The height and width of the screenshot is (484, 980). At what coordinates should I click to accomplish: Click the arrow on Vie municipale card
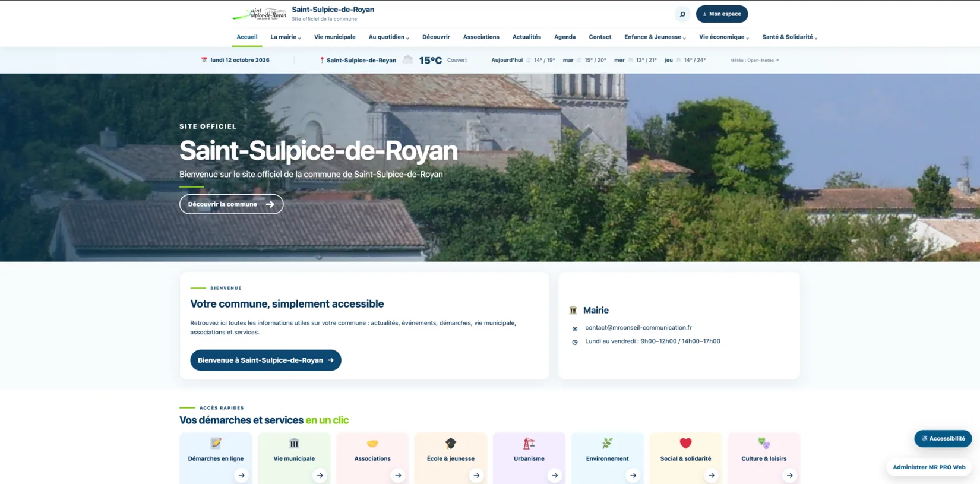pos(320,475)
